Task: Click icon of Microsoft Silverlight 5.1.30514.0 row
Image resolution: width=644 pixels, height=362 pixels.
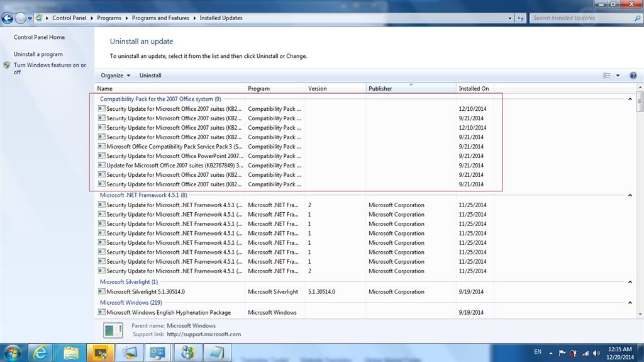Action: tap(101, 291)
